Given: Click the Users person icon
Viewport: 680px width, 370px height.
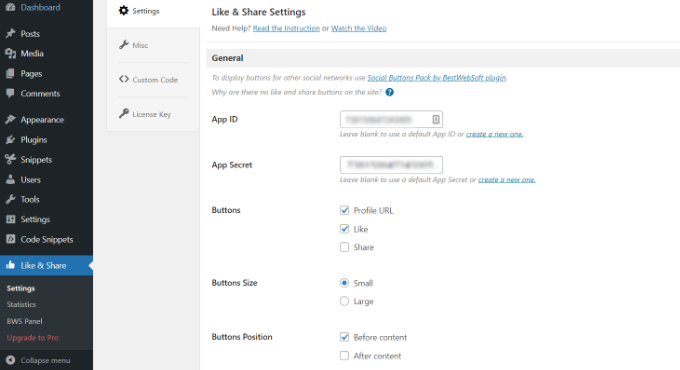Looking at the screenshot, I should coord(10,179).
